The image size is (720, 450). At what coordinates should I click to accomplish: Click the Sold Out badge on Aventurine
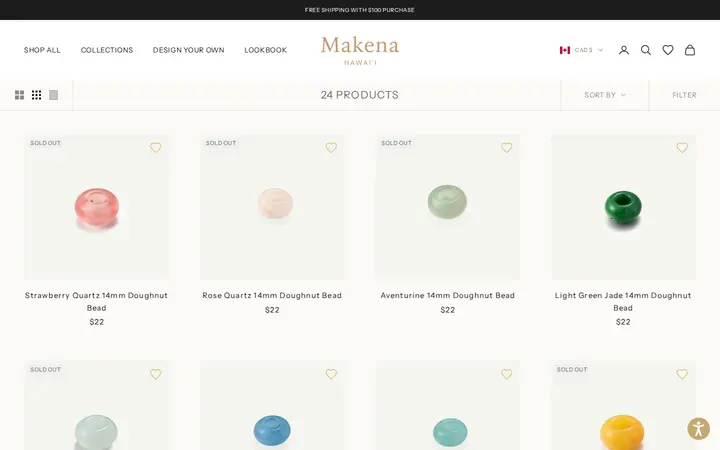(x=396, y=143)
